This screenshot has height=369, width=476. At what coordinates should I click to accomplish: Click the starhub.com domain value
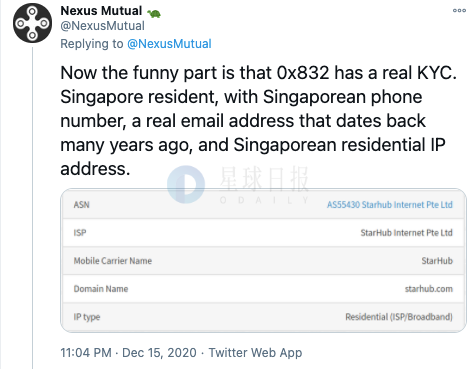[x=429, y=289]
